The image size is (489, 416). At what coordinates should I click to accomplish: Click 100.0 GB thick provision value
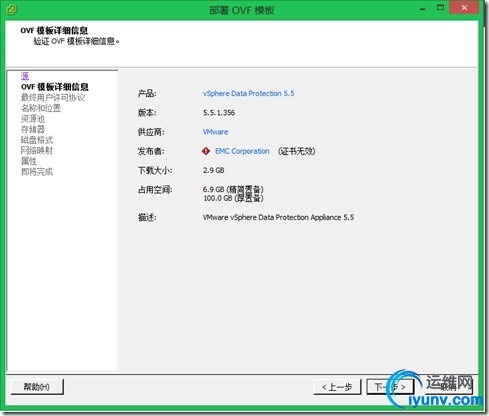coord(233,198)
